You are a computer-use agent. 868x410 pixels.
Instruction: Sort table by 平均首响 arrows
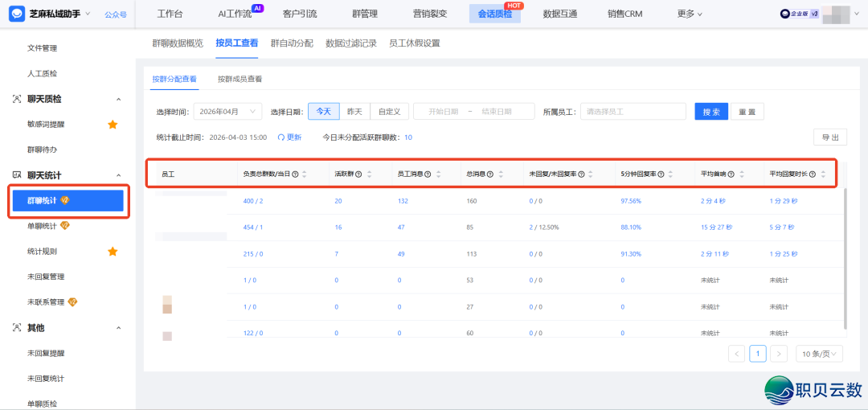(742, 174)
